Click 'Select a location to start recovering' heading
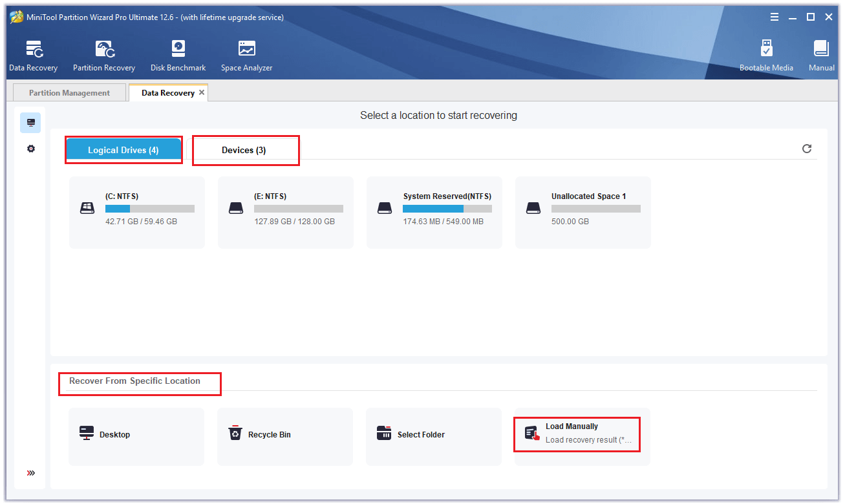 pos(438,116)
